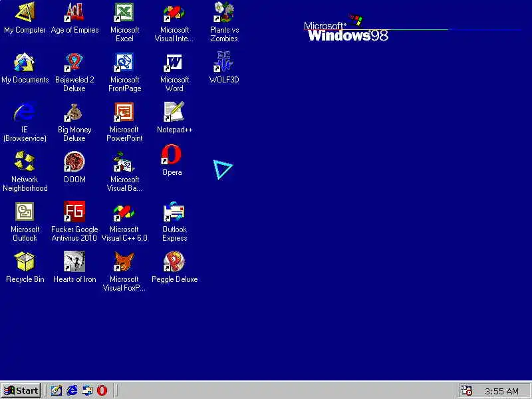532x399 pixels.
Task: Click the 3:55 AM taskbar clock
Action: tap(501, 391)
